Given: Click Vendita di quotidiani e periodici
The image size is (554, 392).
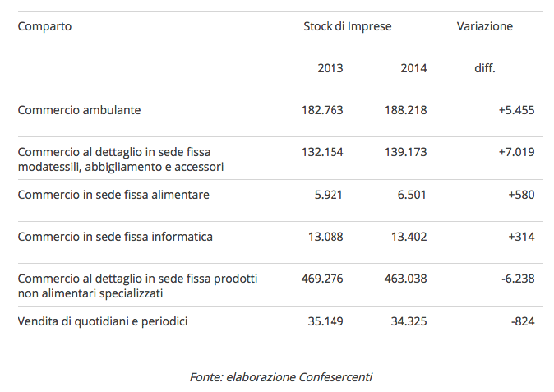Looking at the screenshot, I should tap(103, 321).
